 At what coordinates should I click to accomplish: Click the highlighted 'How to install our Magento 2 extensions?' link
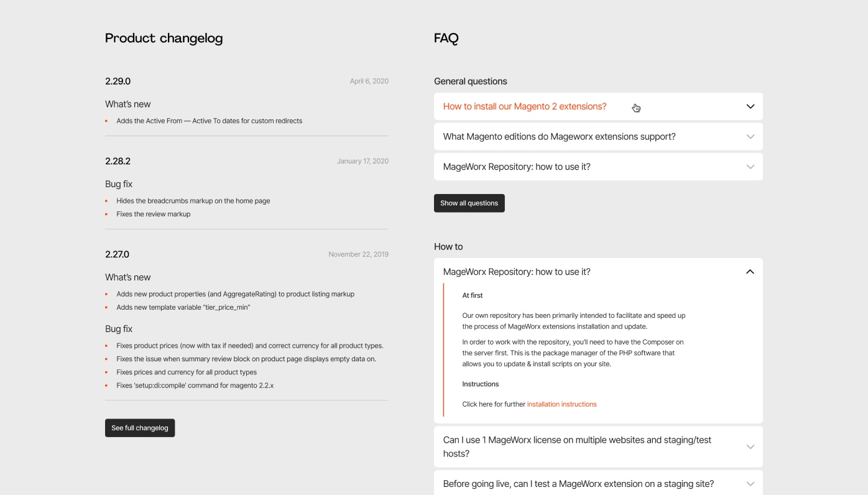pyautogui.click(x=524, y=106)
